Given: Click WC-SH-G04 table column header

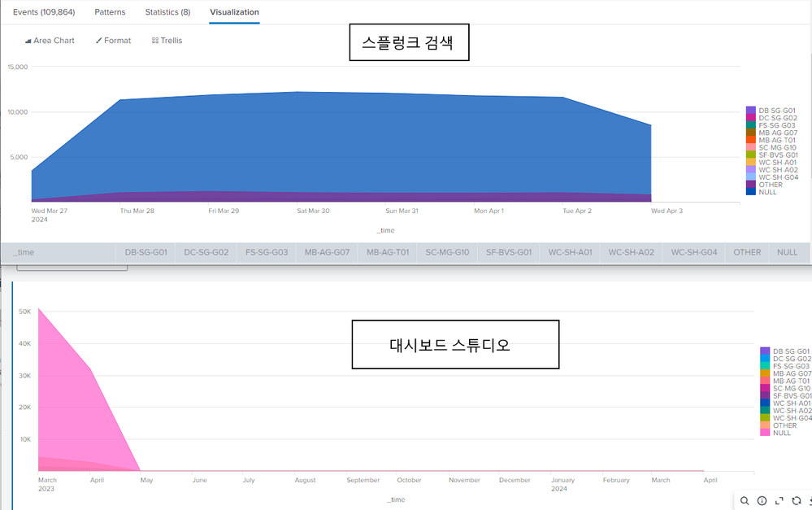Looking at the screenshot, I should point(694,252).
